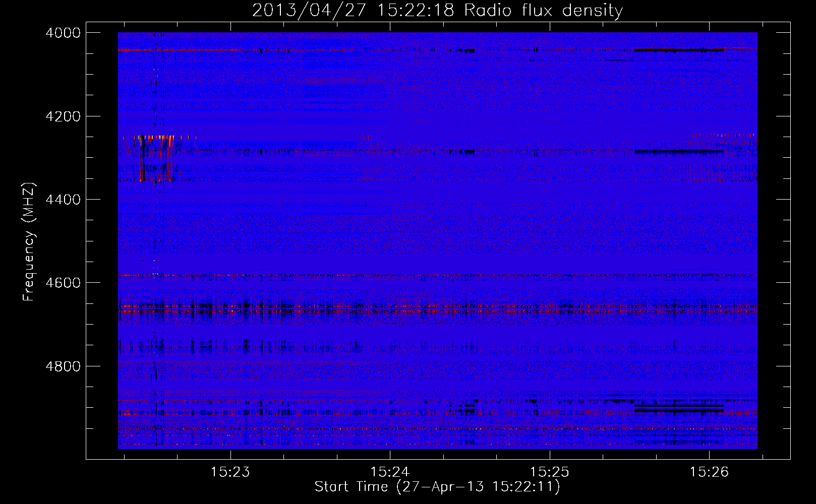The height and width of the screenshot is (504, 816).
Task: Select the 4800 frequency tick label
Action: [63, 366]
